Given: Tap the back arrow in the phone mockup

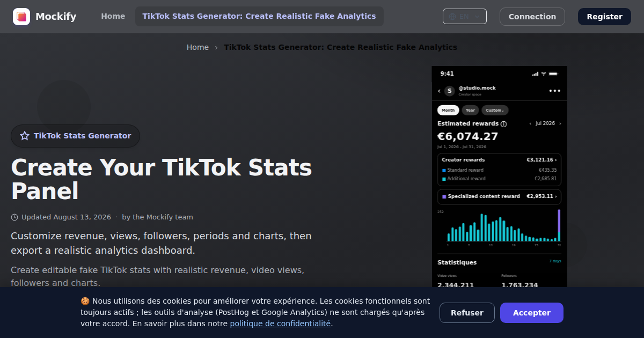Looking at the screenshot, I should (x=439, y=91).
